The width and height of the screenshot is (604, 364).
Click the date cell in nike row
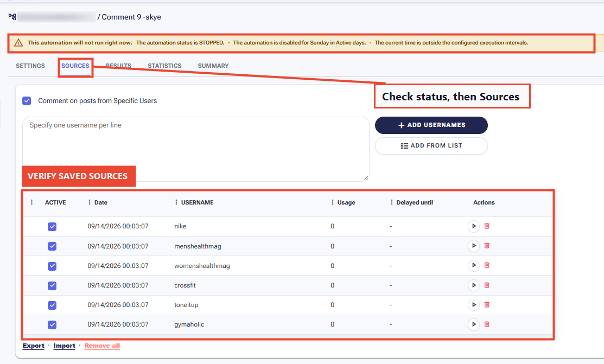click(x=118, y=227)
